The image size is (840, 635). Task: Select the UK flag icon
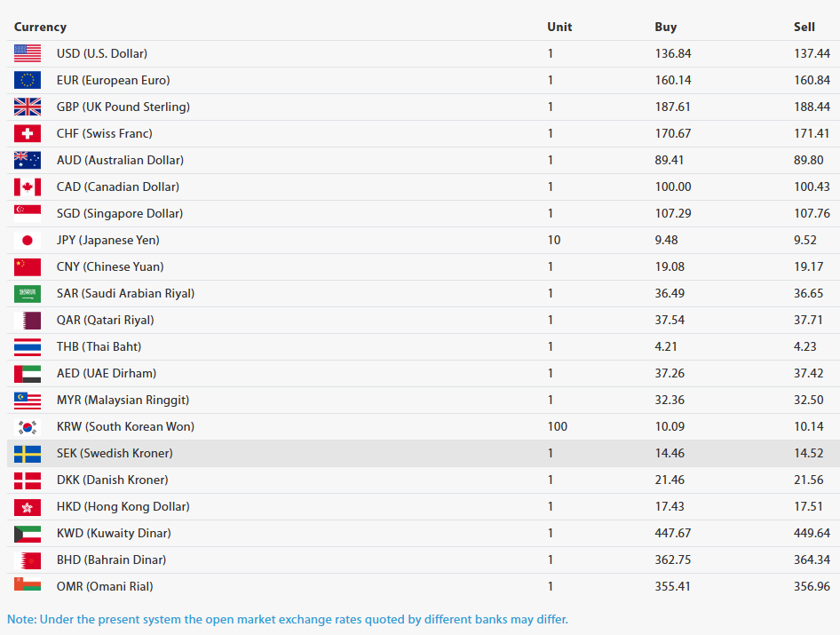pyautogui.click(x=28, y=107)
